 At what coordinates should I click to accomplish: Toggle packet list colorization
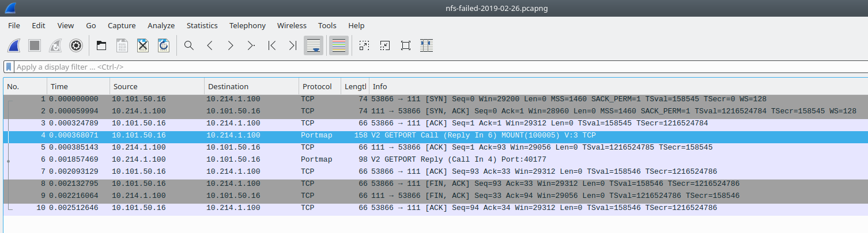pyautogui.click(x=339, y=45)
